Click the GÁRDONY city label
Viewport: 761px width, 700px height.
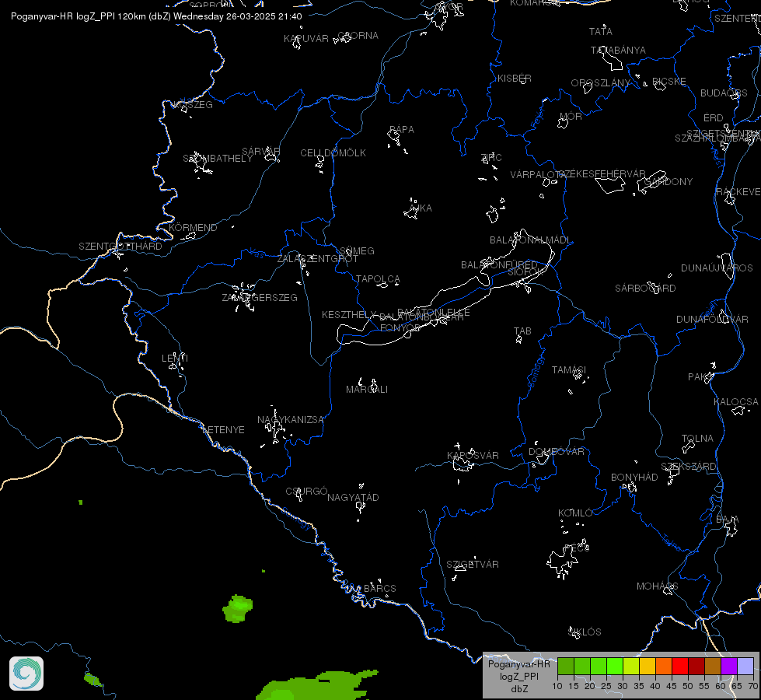point(668,182)
